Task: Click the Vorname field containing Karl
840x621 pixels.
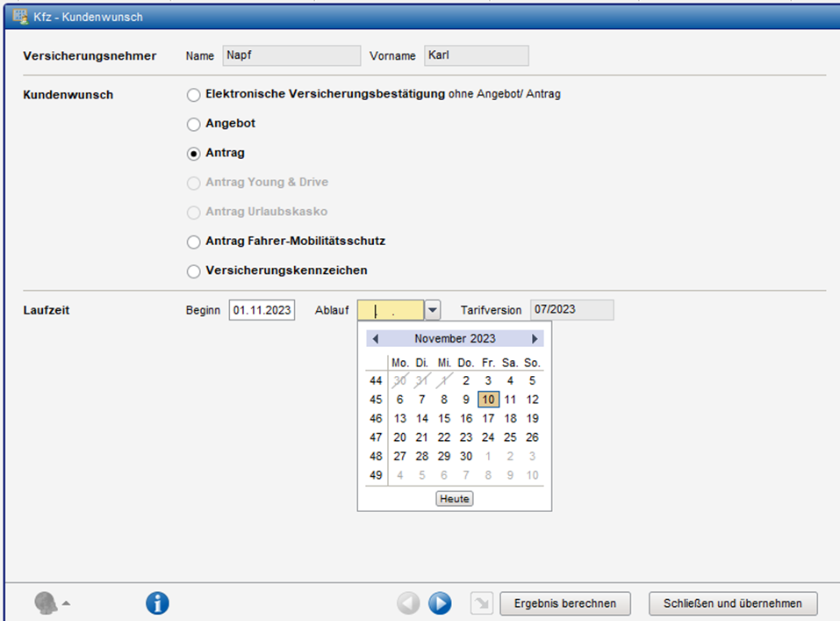Action: click(477, 55)
